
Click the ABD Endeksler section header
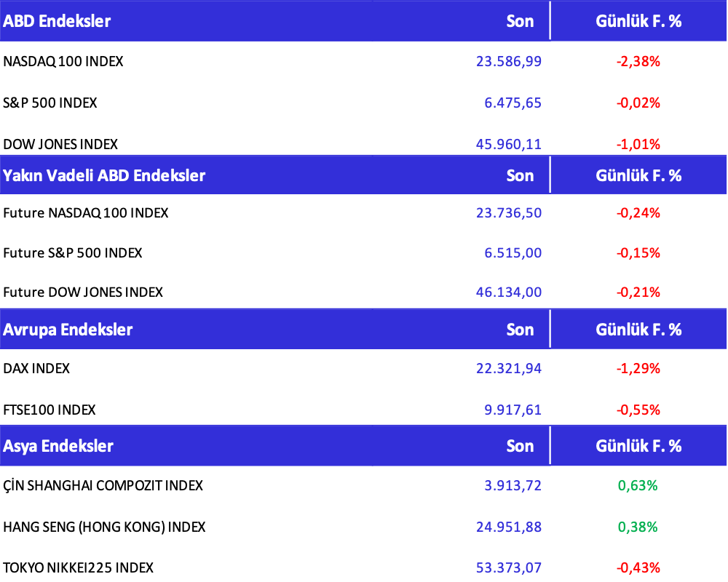pyautogui.click(x=57, y=21)
